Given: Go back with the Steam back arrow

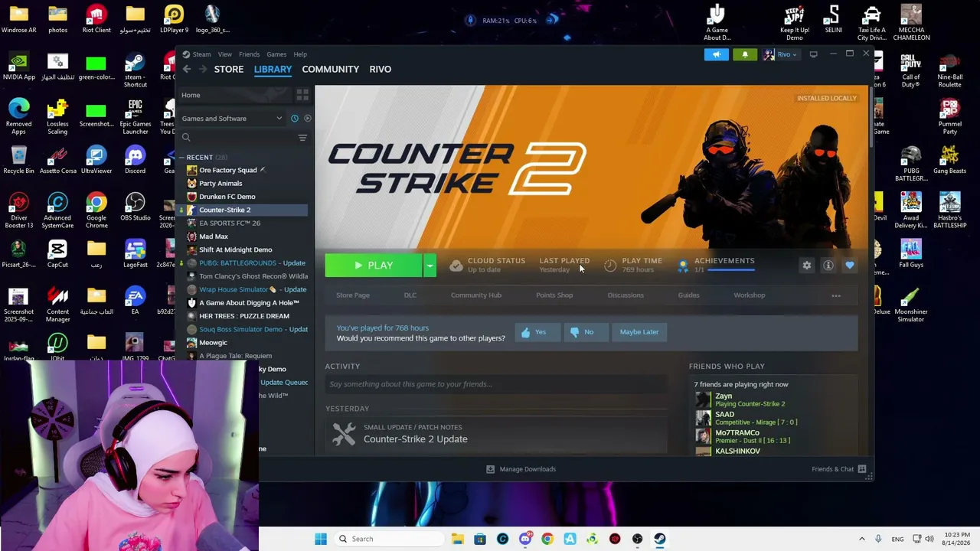Looking at the screenshot, I should click(187, 69).
